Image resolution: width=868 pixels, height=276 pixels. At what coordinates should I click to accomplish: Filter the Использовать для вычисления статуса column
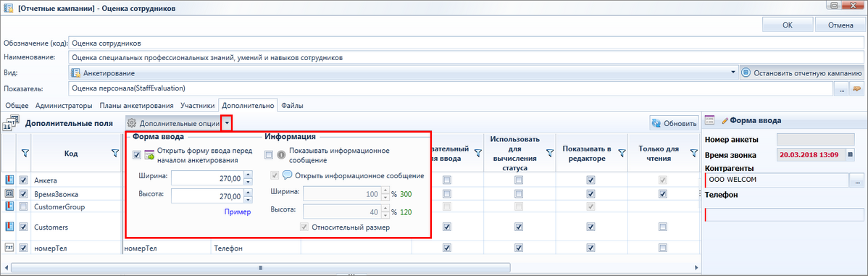coord(550,153)
